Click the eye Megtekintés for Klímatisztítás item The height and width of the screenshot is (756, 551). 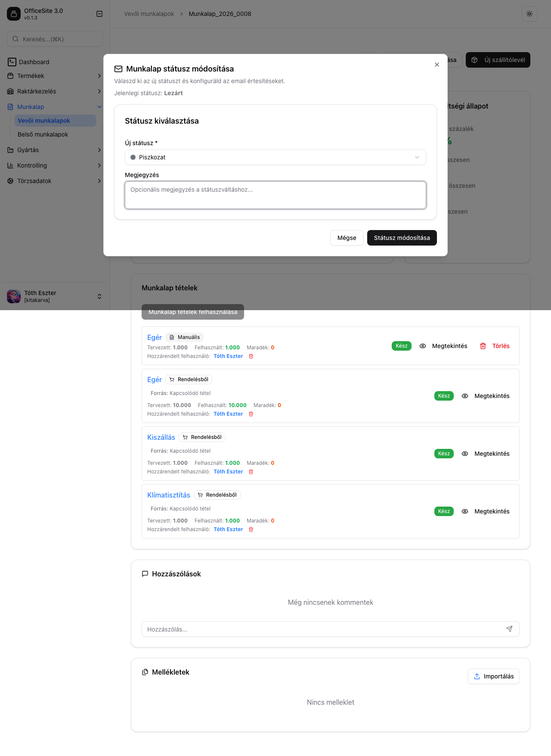[x=486, y=511]
